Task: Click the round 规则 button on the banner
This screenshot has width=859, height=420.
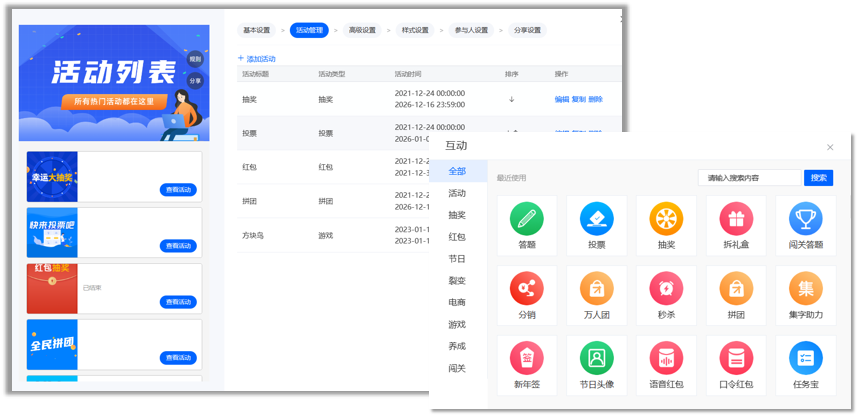Action: [195, 59]
